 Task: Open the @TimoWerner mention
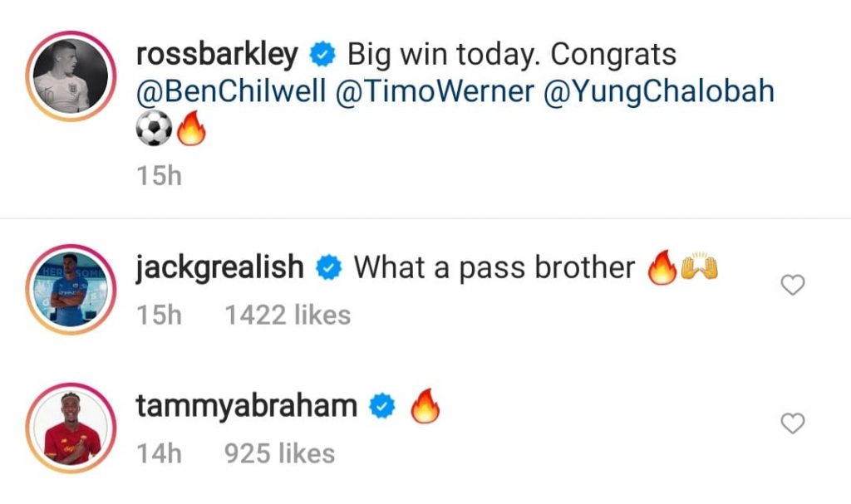435,91
